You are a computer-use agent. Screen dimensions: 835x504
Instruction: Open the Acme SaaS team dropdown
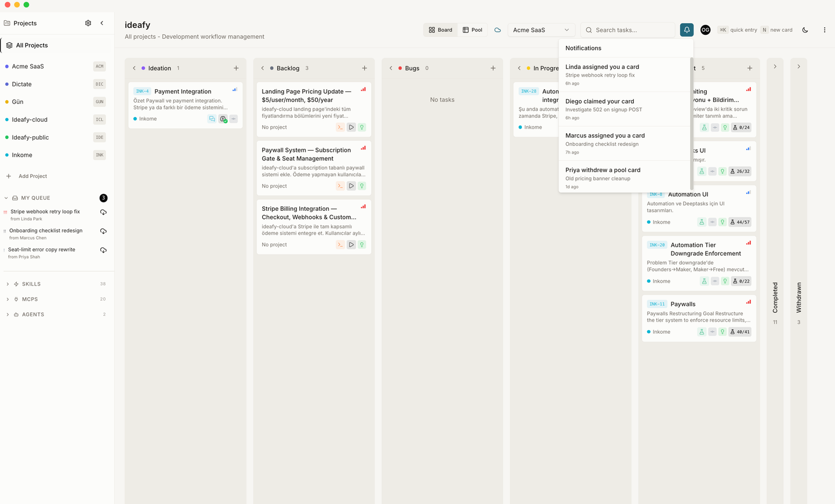541,30
